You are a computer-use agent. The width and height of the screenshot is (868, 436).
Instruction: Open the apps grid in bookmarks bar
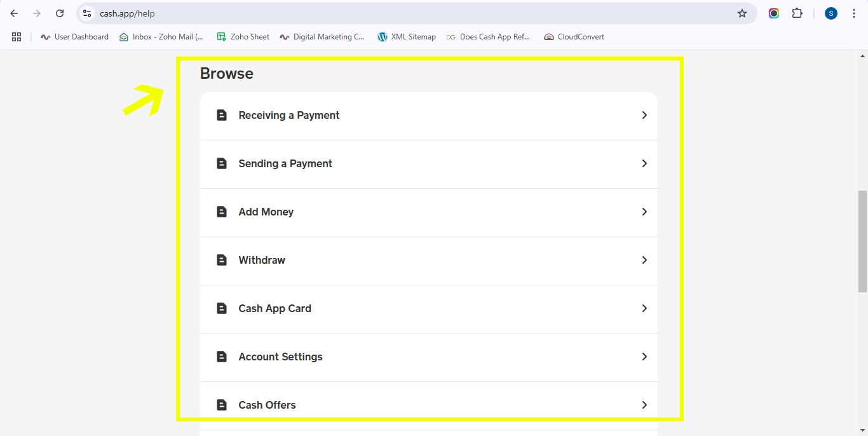click(17, 37)
